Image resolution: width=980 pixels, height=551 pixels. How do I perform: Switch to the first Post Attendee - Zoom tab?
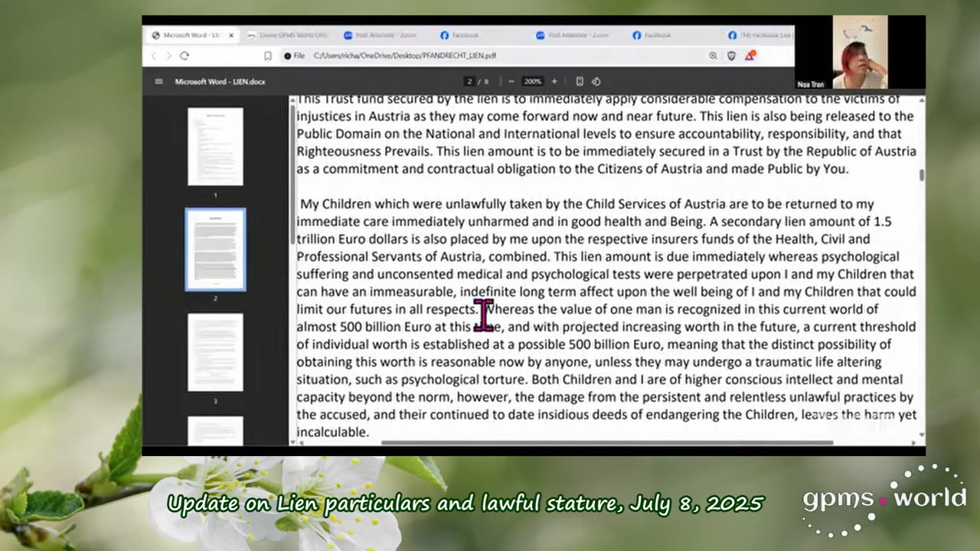tap(381, 35)
